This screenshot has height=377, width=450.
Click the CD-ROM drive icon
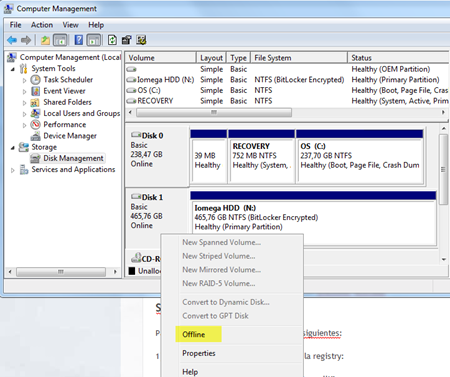pos(136,257)
